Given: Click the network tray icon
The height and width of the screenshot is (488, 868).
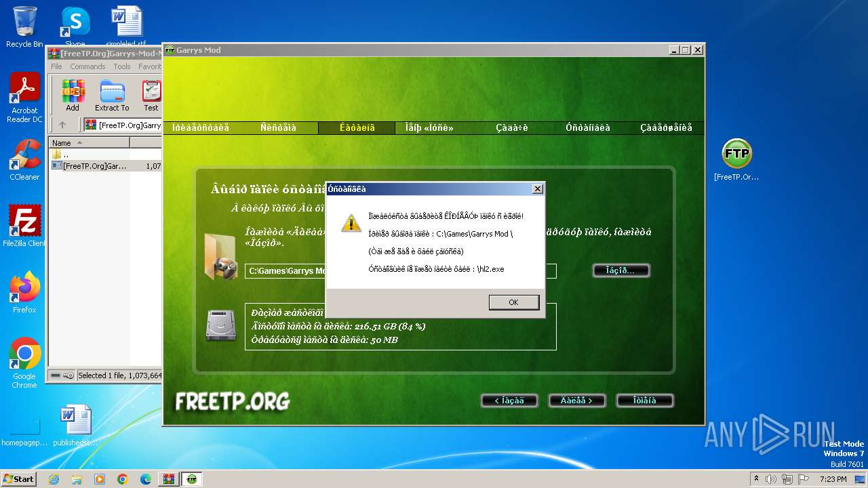Looking at the screenshot, I should pos(788,479).
